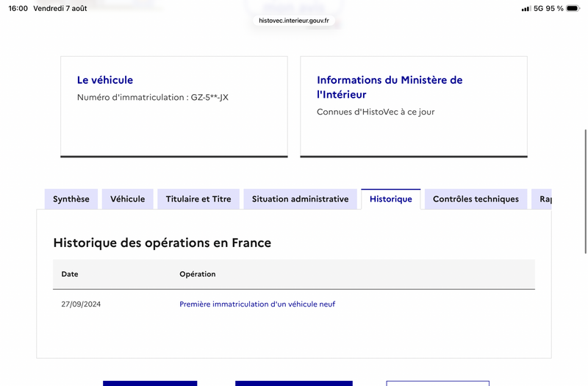Tap the 16:00 clock in status bar

click(x=18, y=8)
